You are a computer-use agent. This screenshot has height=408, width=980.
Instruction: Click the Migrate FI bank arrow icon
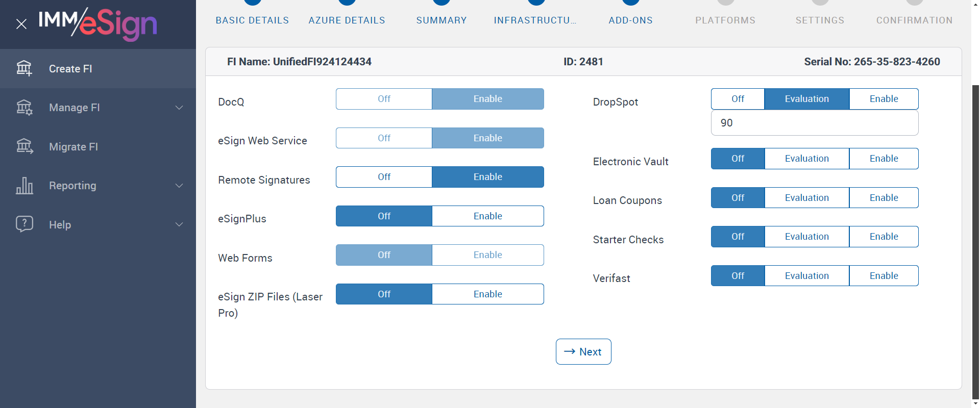(24, 146)
